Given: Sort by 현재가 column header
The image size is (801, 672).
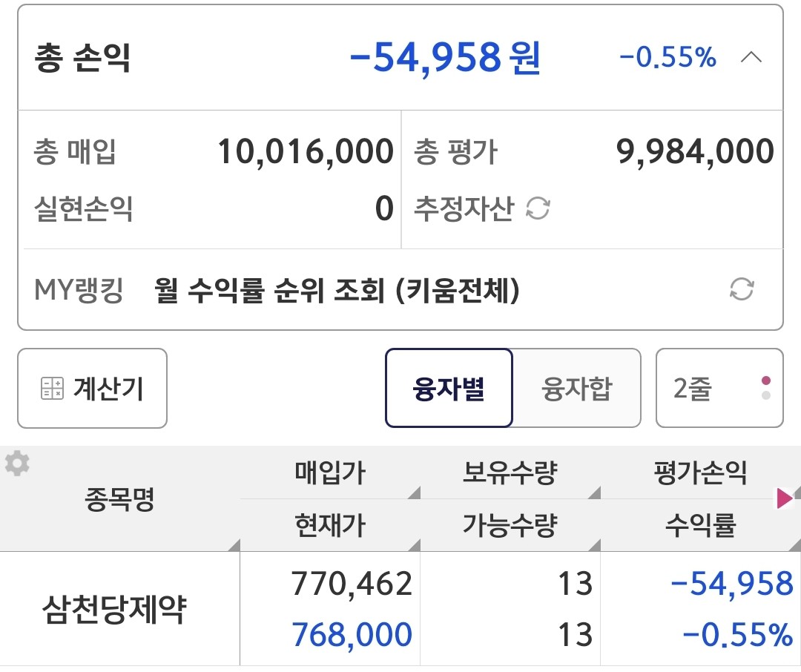Looking at the screenshot, I should [x=330, y=526].
